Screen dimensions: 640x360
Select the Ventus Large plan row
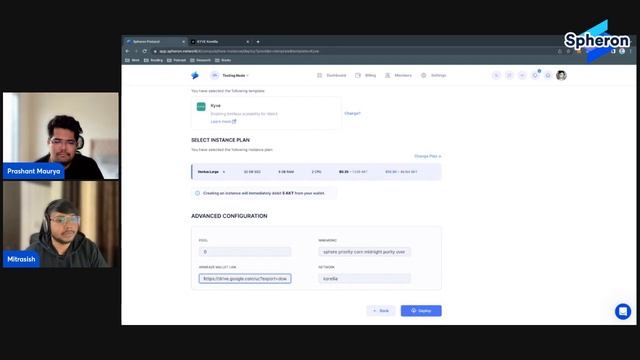click(316, 172)
